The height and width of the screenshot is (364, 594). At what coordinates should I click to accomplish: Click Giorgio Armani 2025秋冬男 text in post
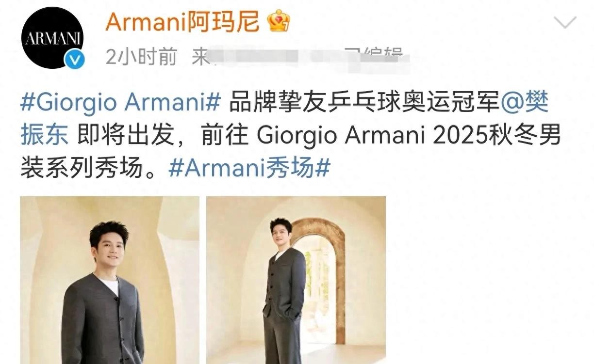408,136
